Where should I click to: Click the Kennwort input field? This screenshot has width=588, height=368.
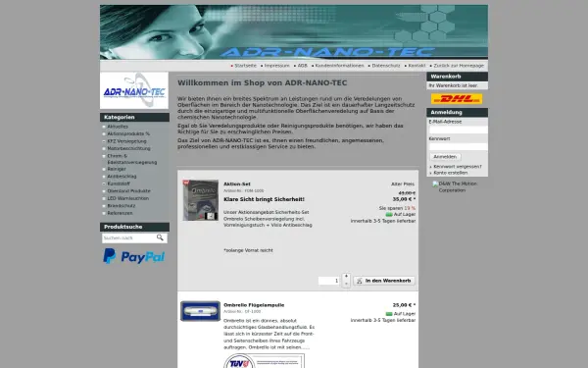click(459, 146)
